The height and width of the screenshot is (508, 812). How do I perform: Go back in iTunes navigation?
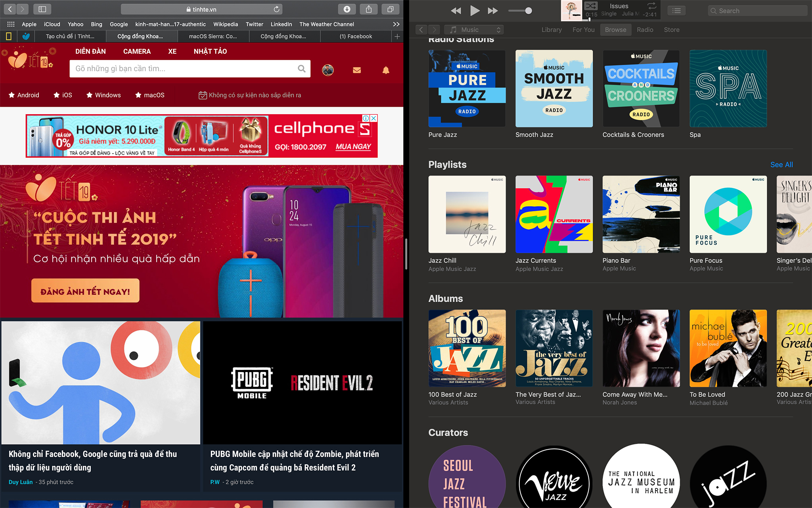click(x=421, y=30)
